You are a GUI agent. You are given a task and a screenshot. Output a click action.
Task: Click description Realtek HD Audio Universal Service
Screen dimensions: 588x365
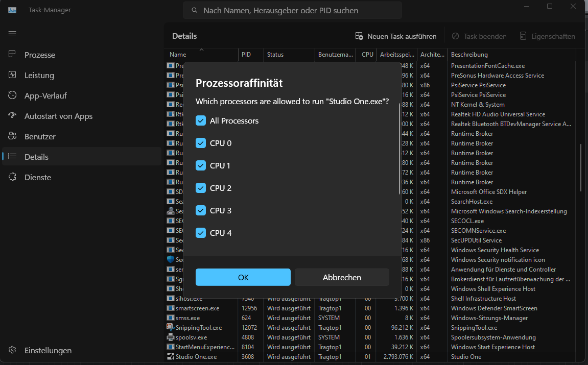(x=498, y=114)
